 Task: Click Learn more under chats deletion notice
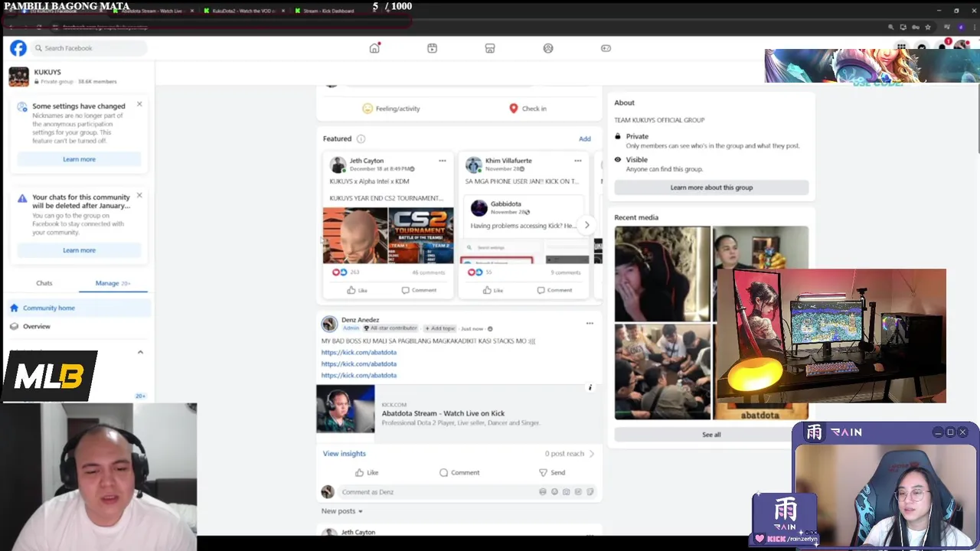[79, 250]
